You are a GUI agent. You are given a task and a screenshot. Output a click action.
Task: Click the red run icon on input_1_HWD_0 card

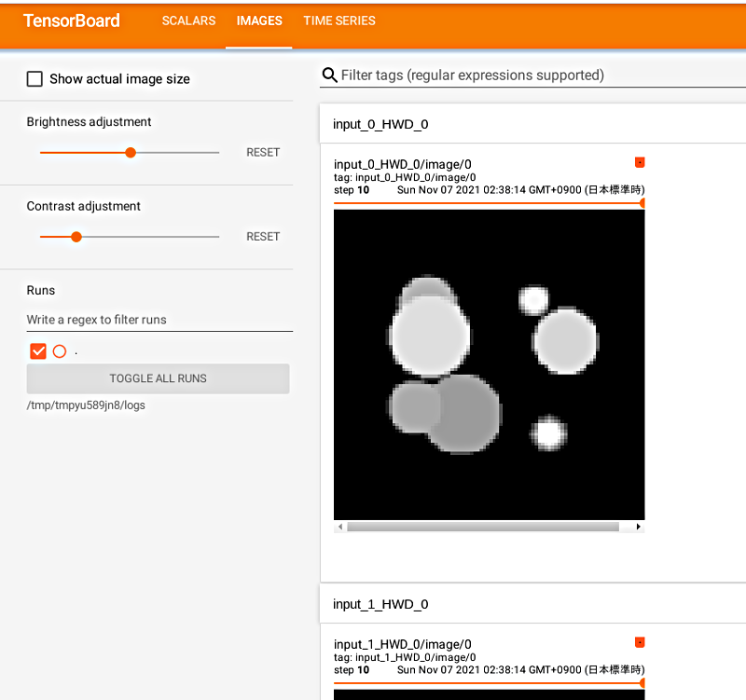click(x=640, y=642)
